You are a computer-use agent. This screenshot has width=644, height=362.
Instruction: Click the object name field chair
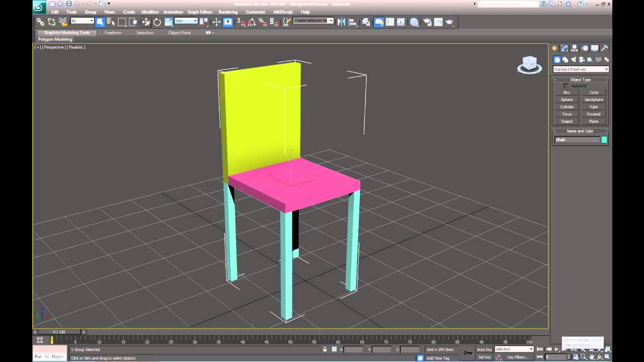pyautogui.click(x=577, y=140)
